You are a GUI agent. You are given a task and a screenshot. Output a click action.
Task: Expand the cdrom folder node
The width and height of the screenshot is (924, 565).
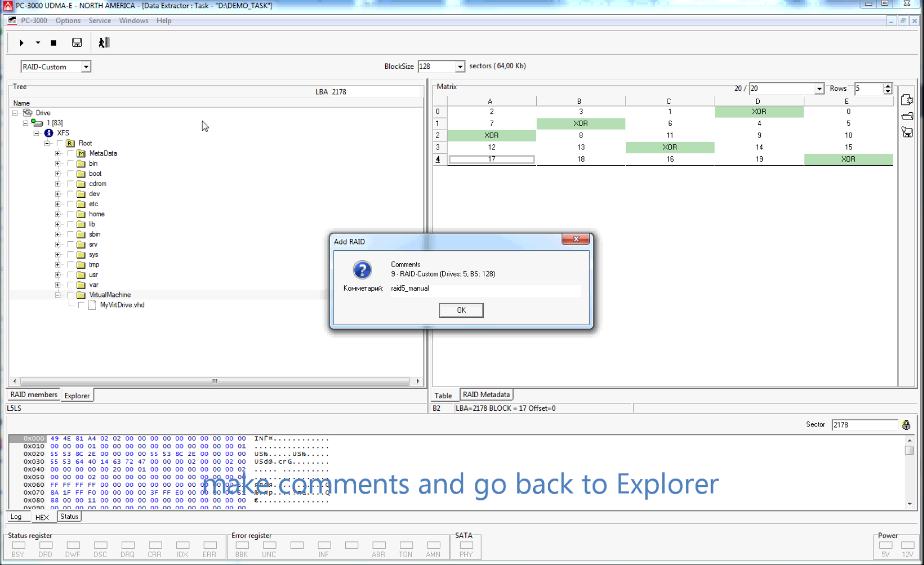(58, 184)
